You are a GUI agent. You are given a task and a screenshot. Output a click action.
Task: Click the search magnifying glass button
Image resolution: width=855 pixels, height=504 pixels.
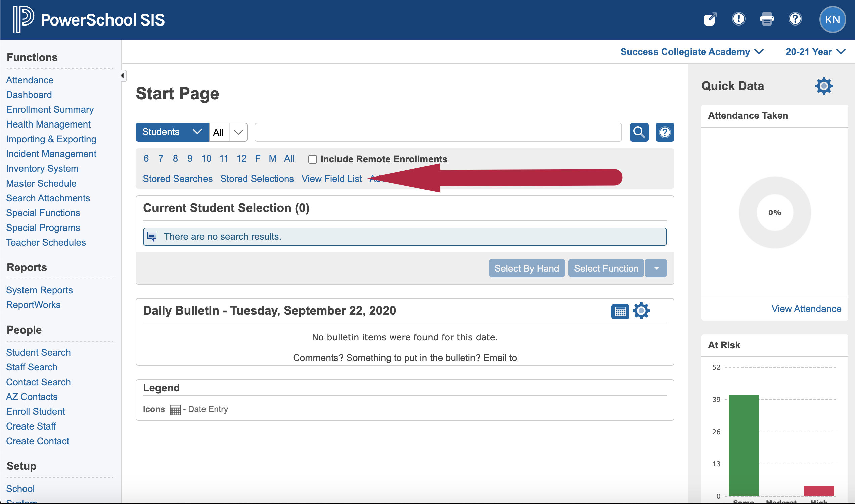click(639, 132)
